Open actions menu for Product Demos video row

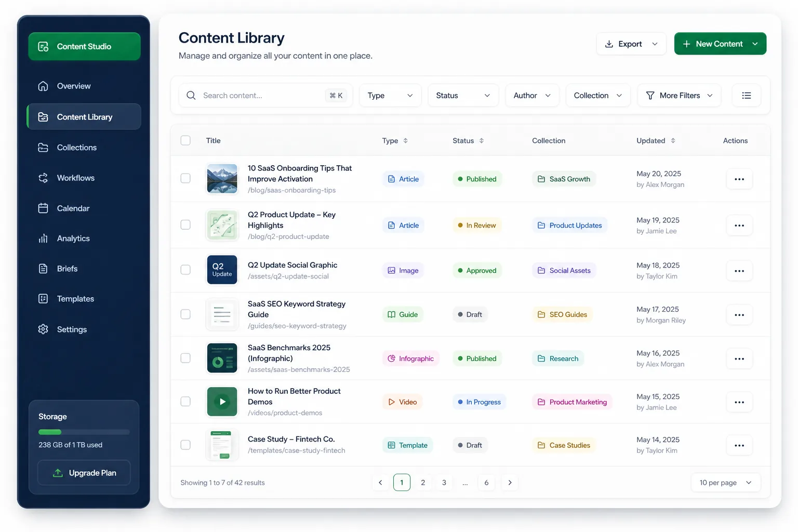pyautogui.click(x=739, y=402)
